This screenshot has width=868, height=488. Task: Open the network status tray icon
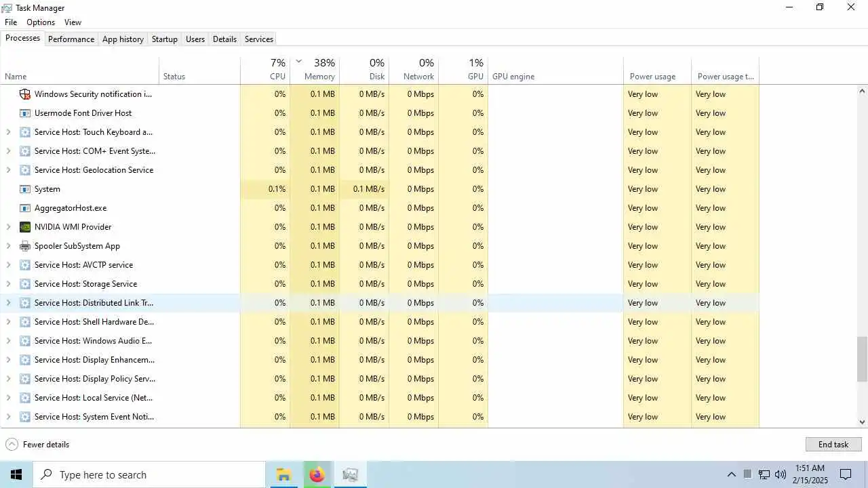tap(764, 474)
